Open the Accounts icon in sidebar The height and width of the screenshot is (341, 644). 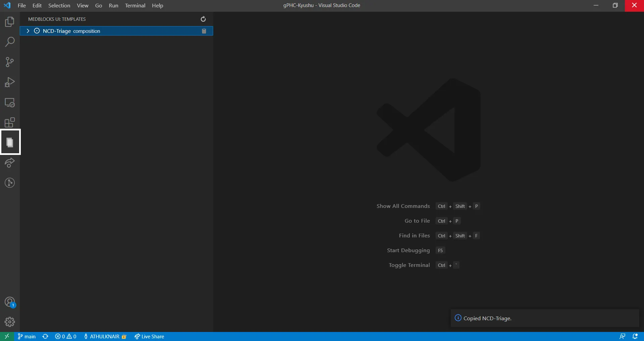coord(10,301)
